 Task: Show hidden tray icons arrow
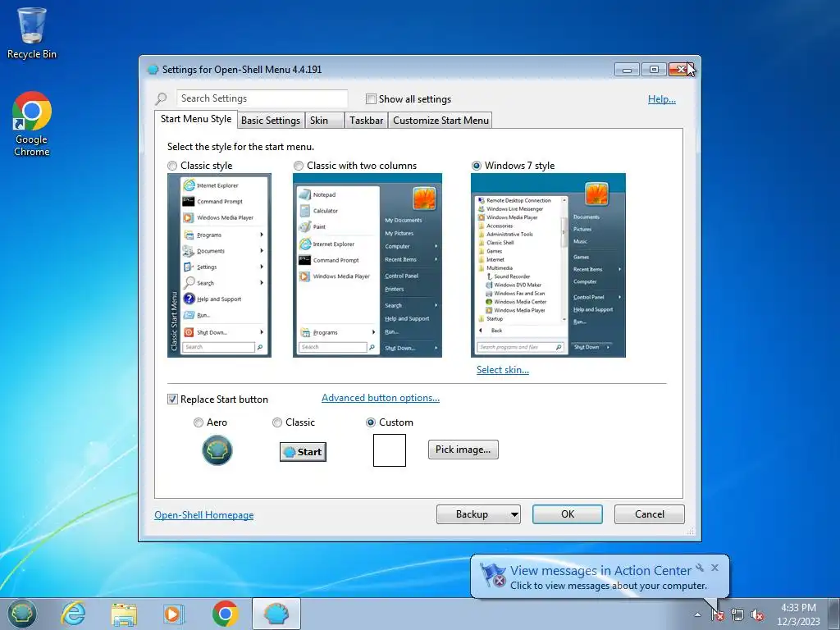click(x=697, y=615)
